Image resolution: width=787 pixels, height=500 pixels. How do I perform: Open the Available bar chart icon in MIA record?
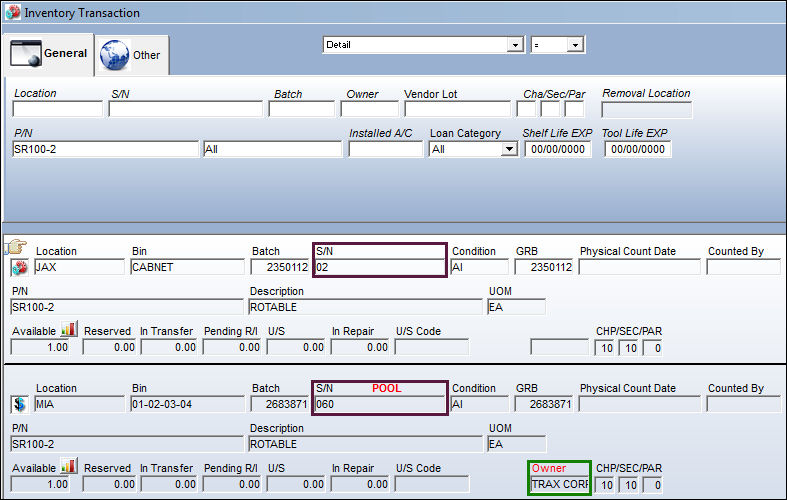(68, 466)
